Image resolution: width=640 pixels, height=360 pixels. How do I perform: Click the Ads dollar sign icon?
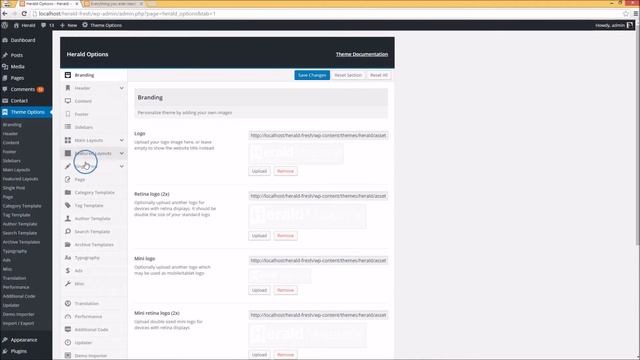click(68, 271)
